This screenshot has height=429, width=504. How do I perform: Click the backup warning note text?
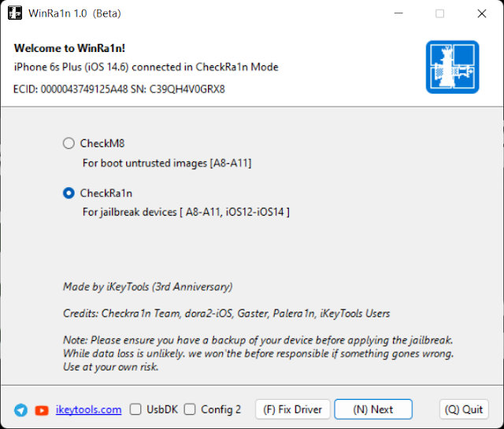(258, 353)
